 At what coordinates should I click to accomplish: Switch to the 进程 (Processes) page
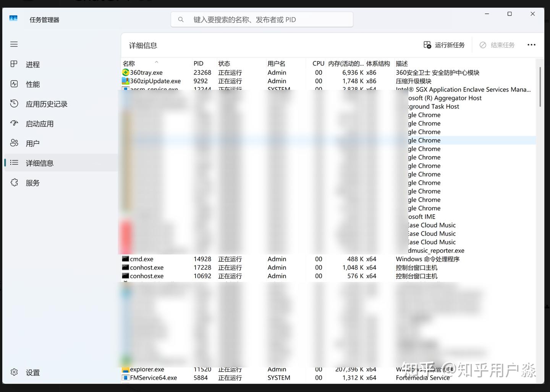pos(60,64)
